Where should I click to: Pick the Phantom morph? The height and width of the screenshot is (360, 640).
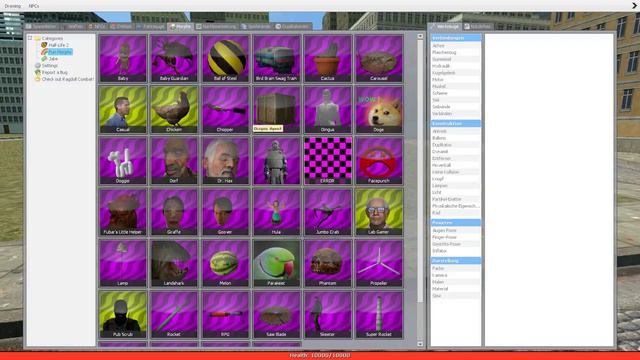(328, 264)
